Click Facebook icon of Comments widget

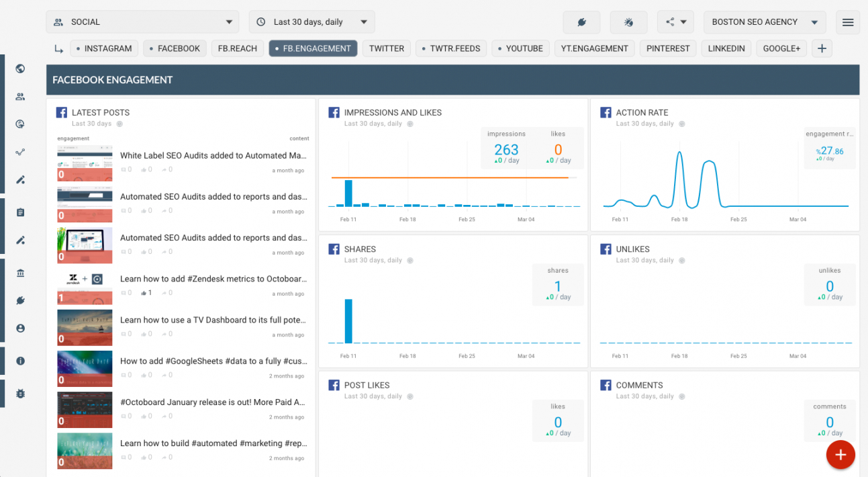tap(606, 386)
